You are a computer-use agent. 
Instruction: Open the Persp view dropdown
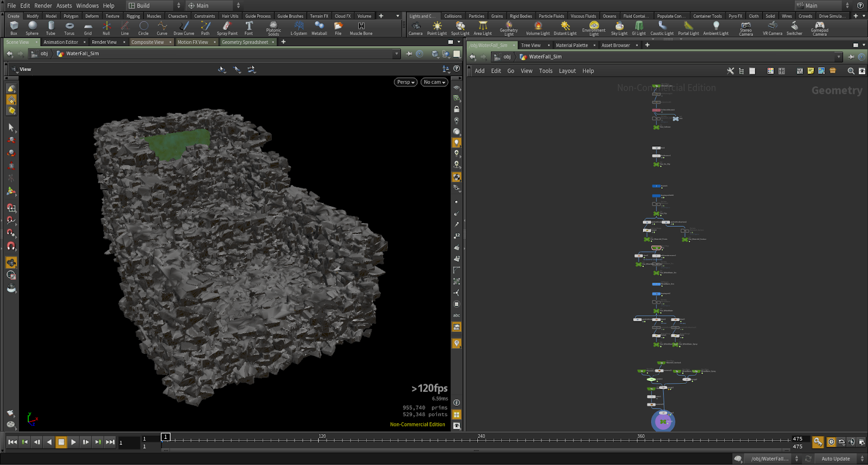pos(406,82)
